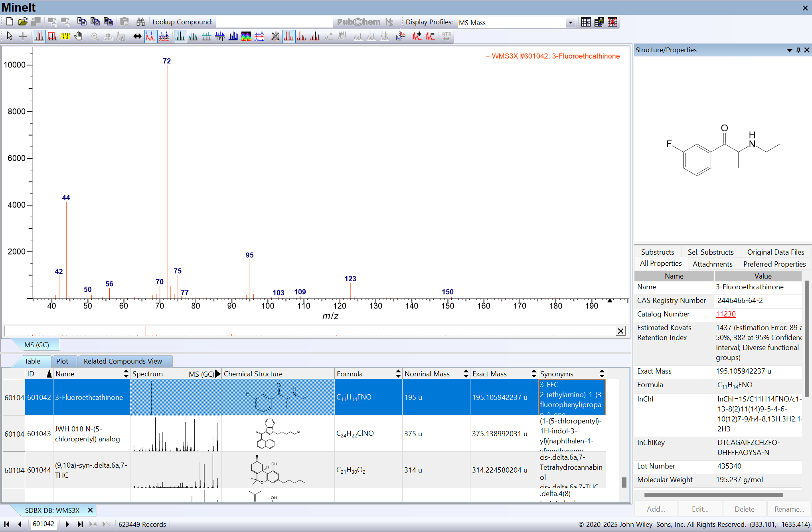Screen dimensions: 812x532
Task: Select the crosshair cursor tool
Action: [23, 36]
